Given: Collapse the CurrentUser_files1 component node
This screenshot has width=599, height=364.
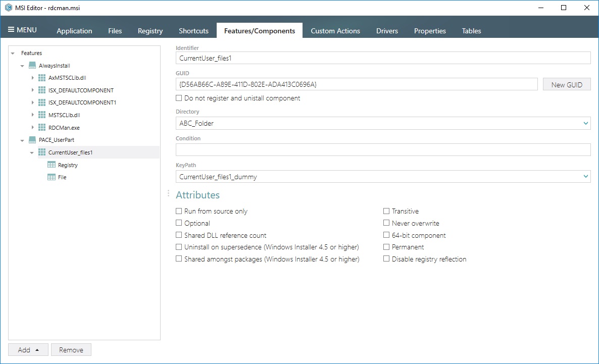Looking at the screenshot, I should (32, 153).
